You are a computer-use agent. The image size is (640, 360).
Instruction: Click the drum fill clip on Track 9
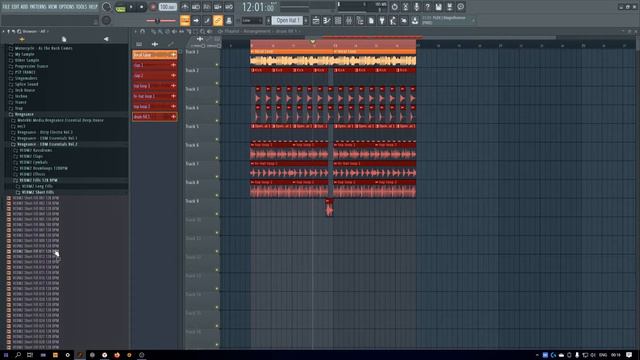329,208
